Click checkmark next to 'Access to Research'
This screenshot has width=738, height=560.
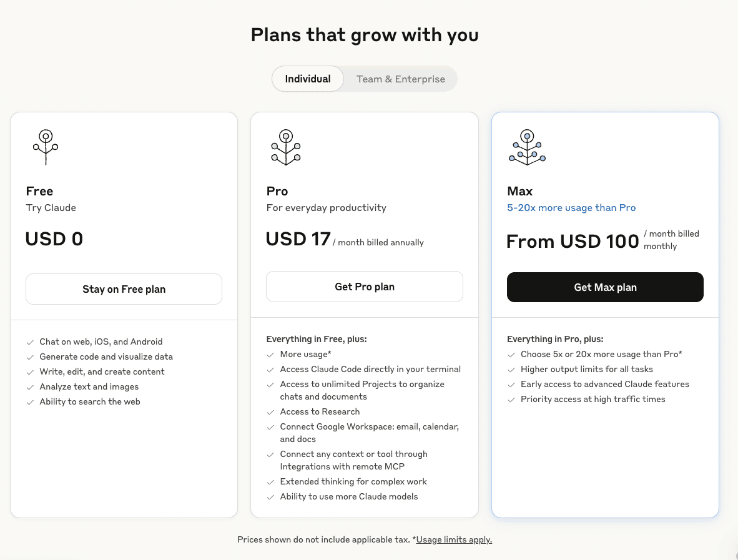coord(270,412)
